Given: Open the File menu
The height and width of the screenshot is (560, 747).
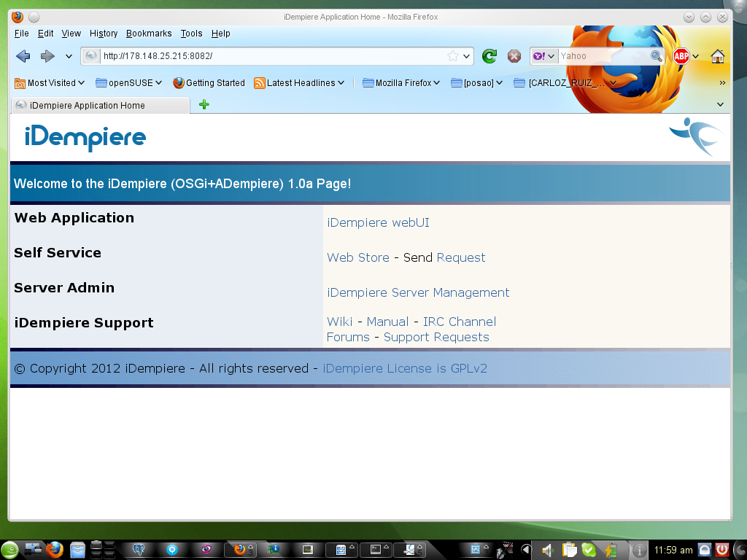Looking at the screenshot, I should 21,34.
